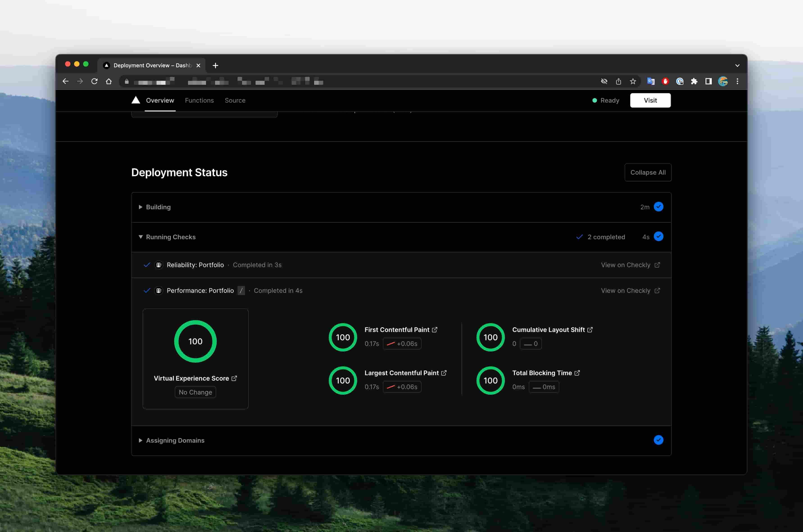Screen dimensions: 803x532
Task: Click the slash path badge after Performance: Portfolio
Action: click(x=241, y=291)
